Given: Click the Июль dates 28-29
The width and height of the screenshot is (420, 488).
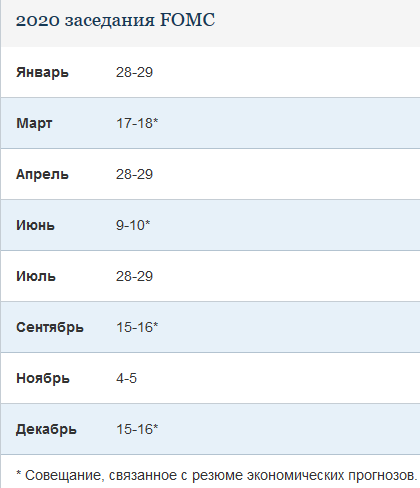Looking at the screenshot, I should click(x=134, y=276).
